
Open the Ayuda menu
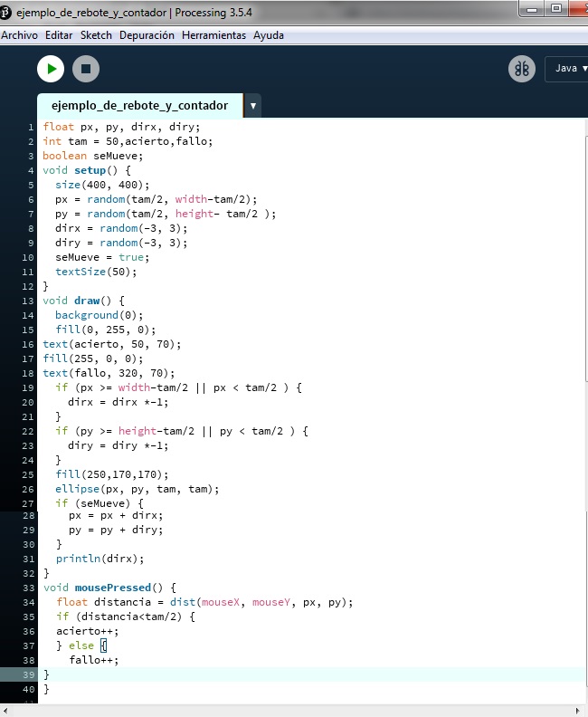(269, 35)
